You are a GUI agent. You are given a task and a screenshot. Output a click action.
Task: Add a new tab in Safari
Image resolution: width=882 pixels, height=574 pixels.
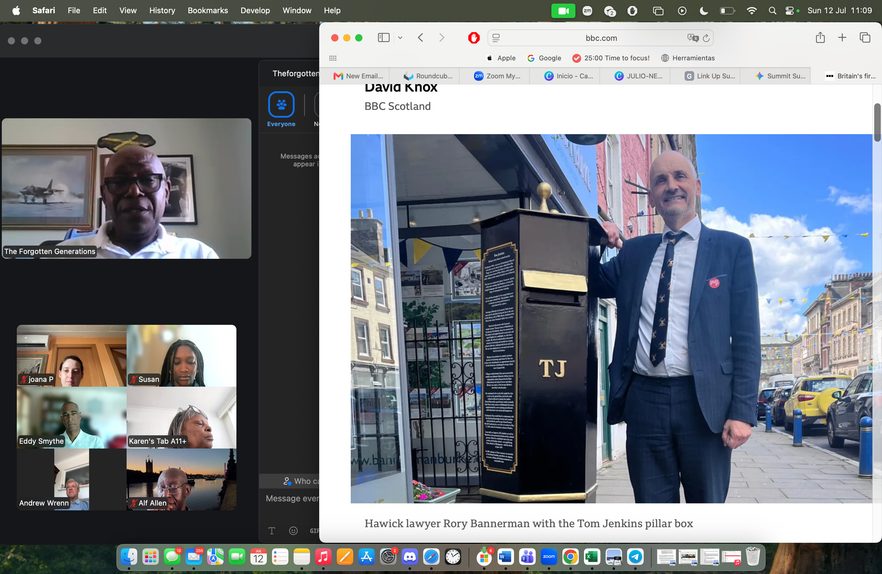842,38
